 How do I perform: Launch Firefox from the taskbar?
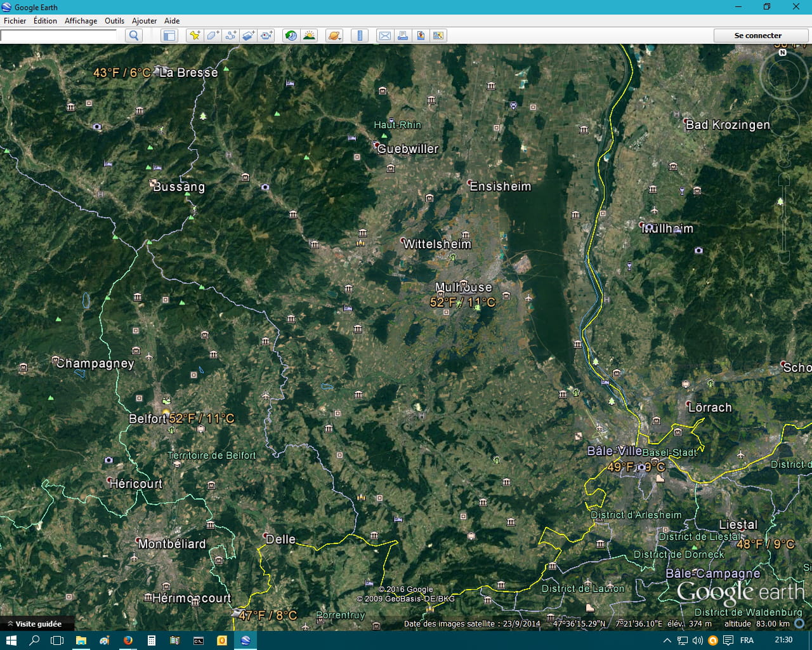(128, 640)
